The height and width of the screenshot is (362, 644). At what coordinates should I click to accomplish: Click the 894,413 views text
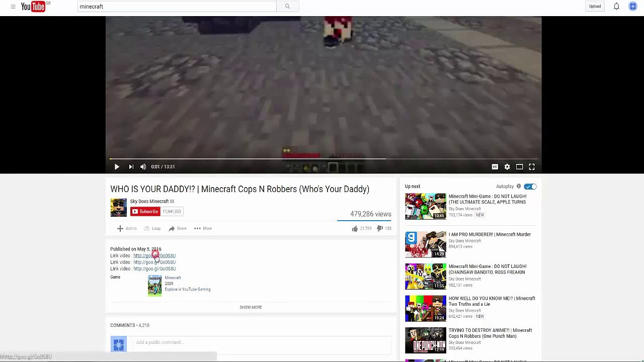pos(460,247)
